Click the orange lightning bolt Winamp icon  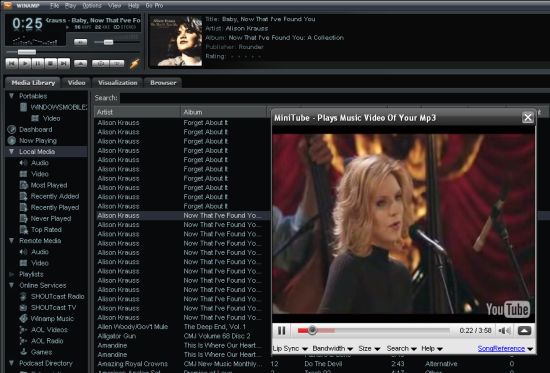[x=135, y=64]
